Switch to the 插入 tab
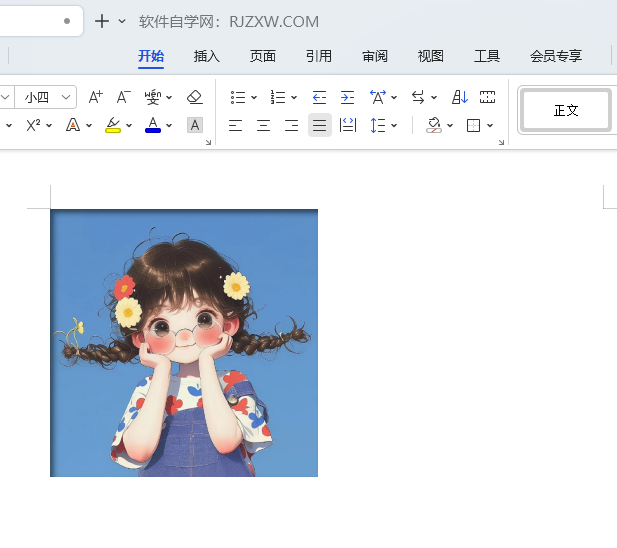This screenshot has height=548, width=617. coord(207,56)
